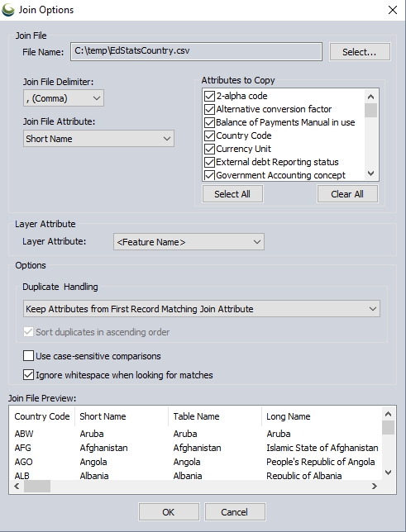Close the Join Options dialog

pyautogui.click(x=393, y=10)
